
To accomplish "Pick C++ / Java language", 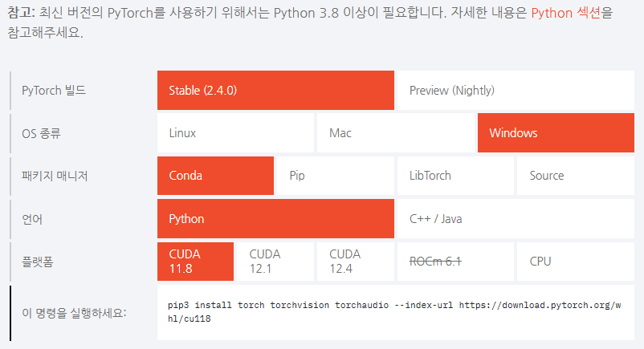I will pyautogui.click(x=516, y=219).
